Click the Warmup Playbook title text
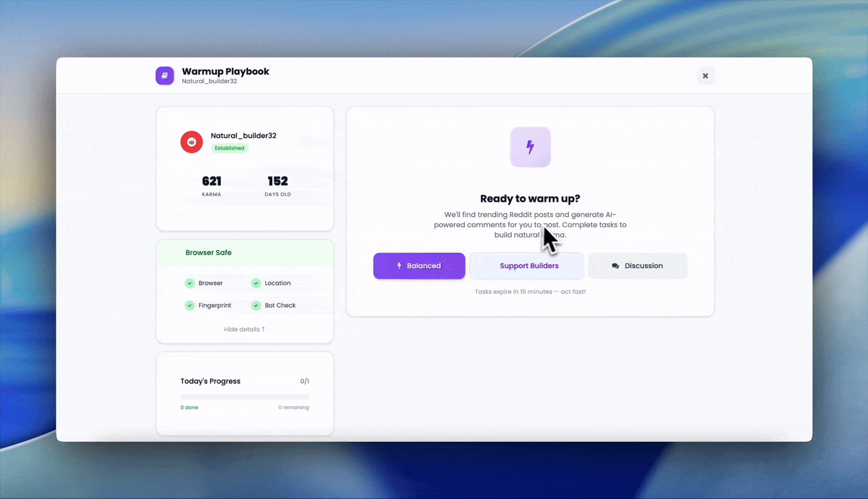868x499 pixels. 225,71
